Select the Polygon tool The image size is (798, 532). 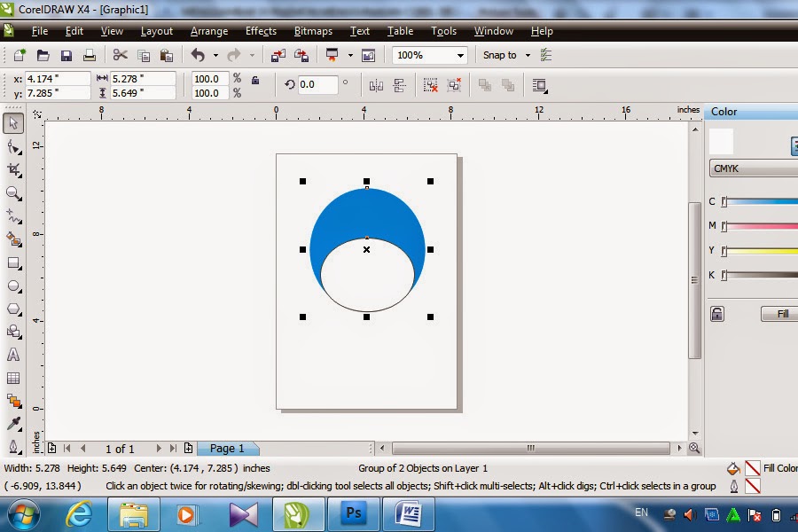[12, 309]
